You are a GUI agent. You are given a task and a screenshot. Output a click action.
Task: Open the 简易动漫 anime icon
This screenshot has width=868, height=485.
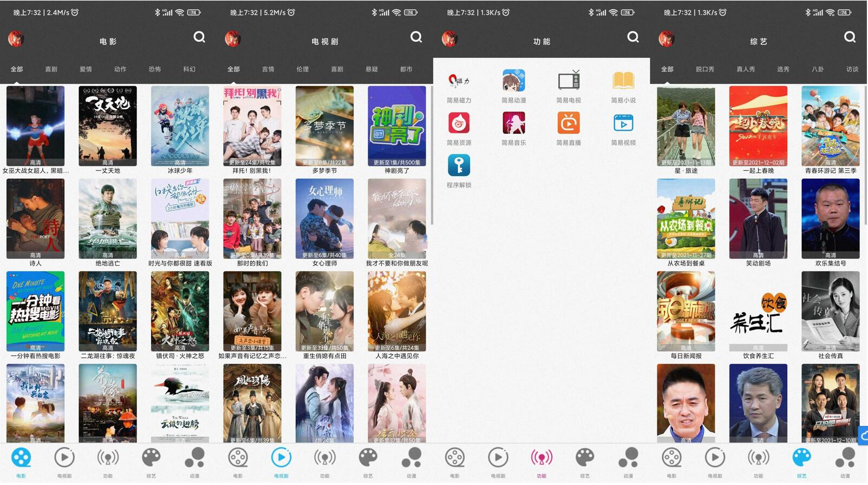tap(513, 82)
